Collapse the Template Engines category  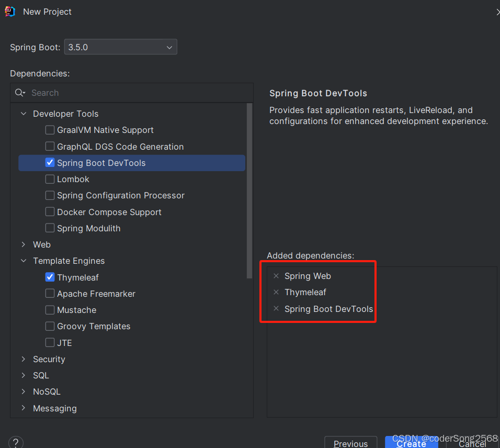(x=24, y=261)
